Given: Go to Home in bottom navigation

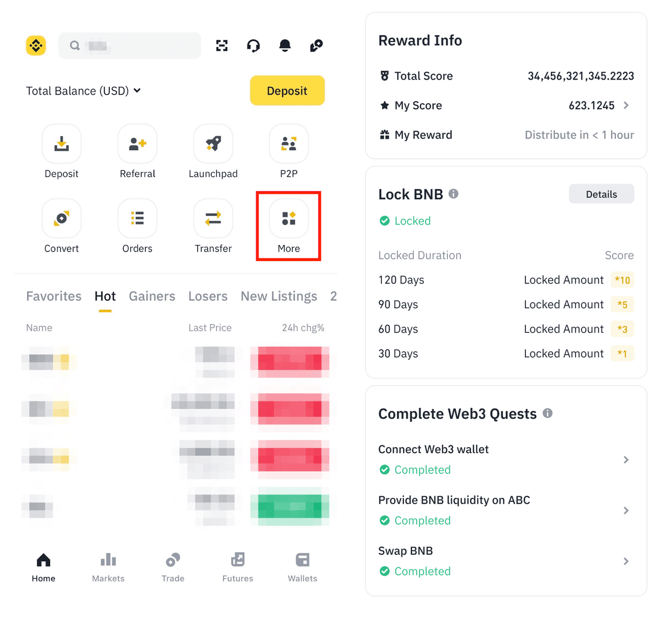Looking at the screenshot, I should (44, 567).
